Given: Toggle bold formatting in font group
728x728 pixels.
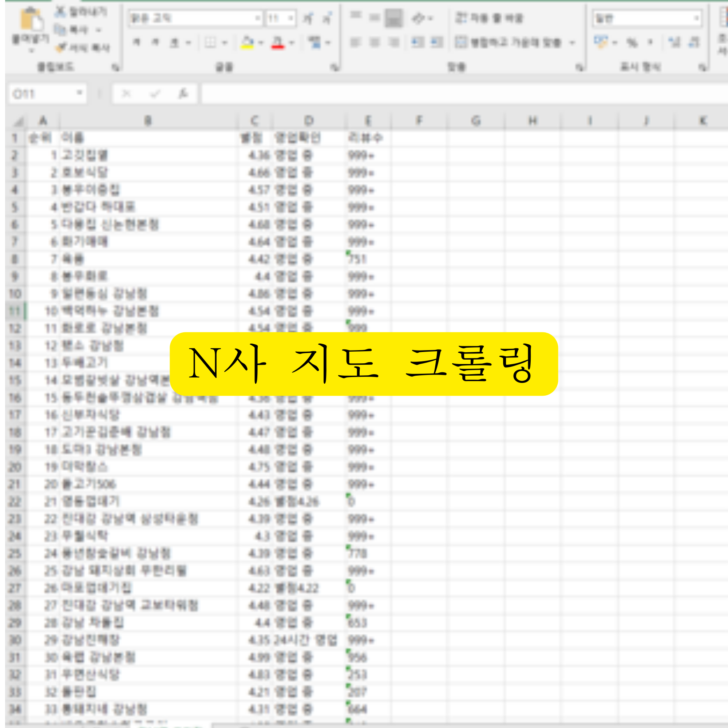Looking at the screenshot, I should point(136,43).
